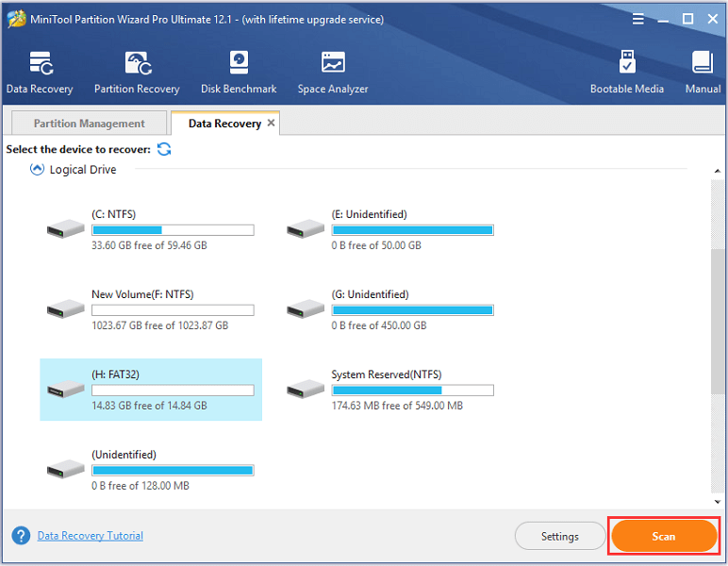This screenshot has height=566, width=728.
Task: Click the MiniTool app logo icon
Action: pos(16,19)
